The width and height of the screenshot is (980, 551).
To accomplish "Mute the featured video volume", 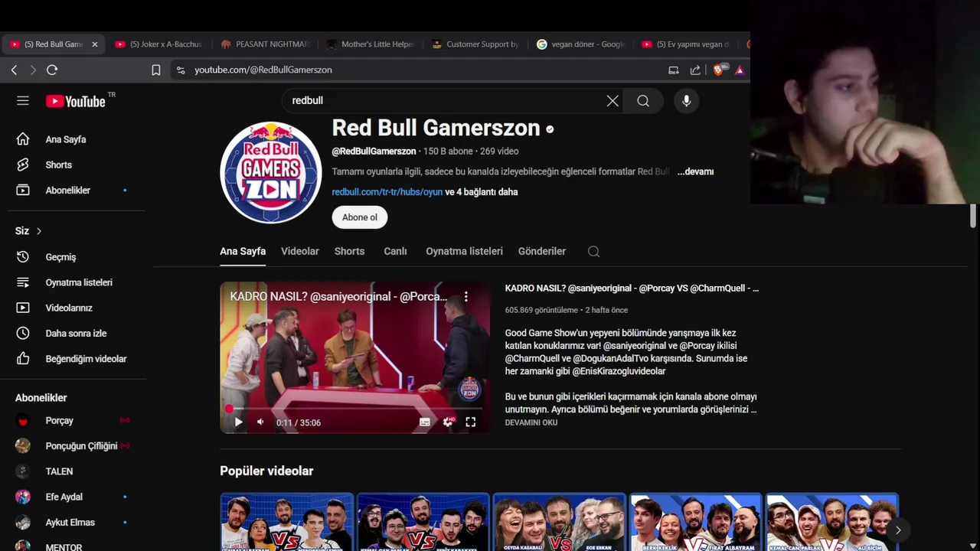I will click(x=260, y=422).
